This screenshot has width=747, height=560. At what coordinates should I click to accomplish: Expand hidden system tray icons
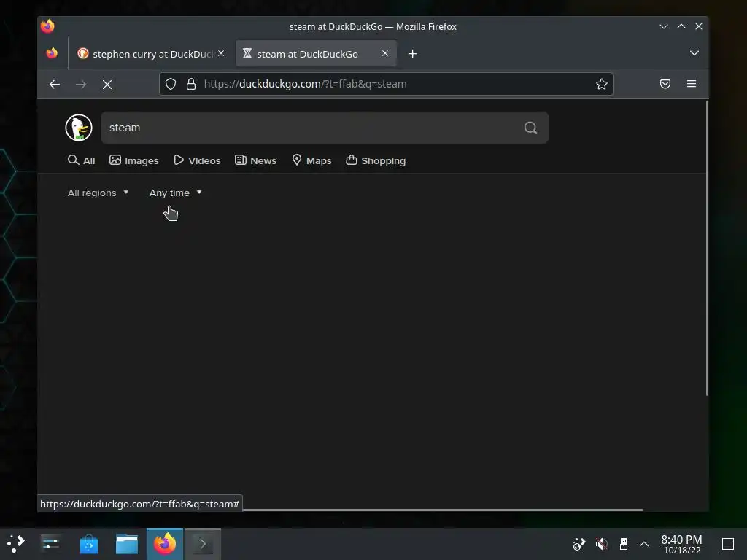[644, 544]
